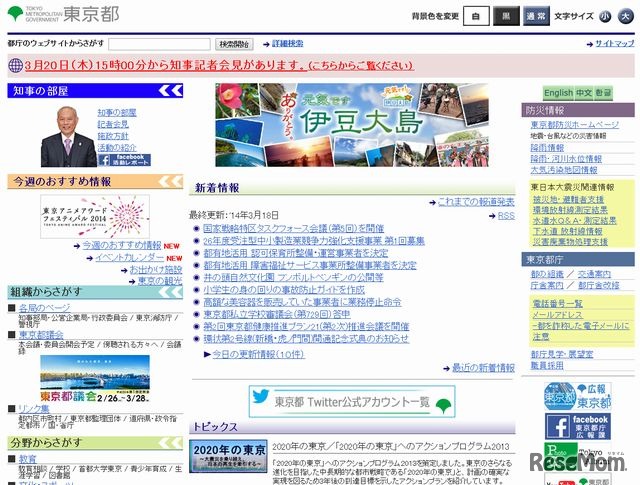The image size is (640, 485).
Task: Click the facebook 東京都庁広報課 banner
Action: pos(578,426)
